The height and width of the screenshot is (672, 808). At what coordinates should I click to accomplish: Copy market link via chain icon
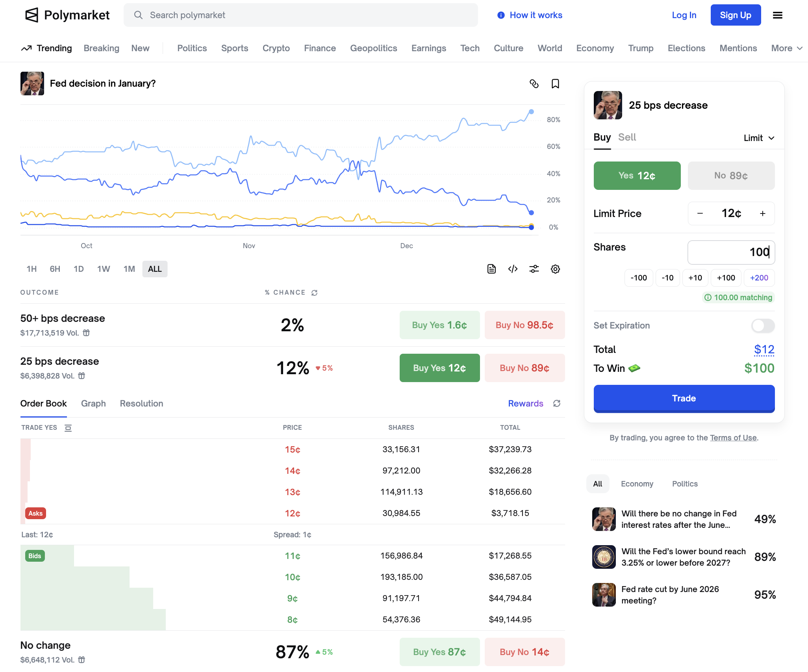(534, 84)
